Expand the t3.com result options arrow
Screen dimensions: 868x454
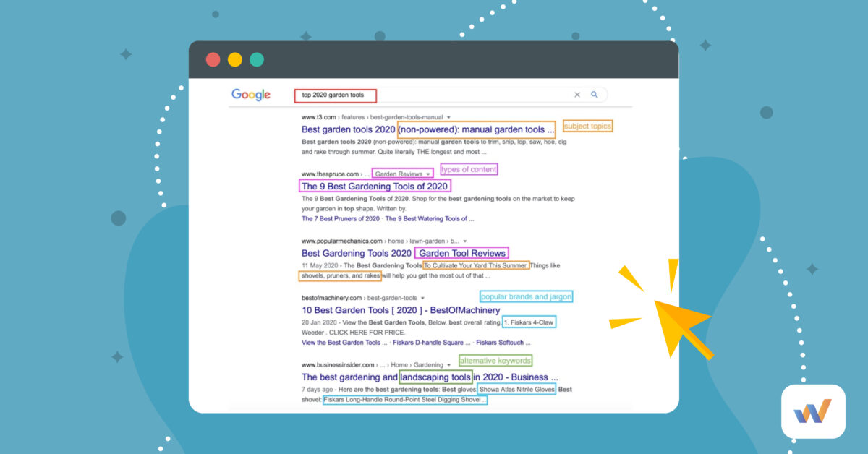pyautogui.click(x=448, y=116)
